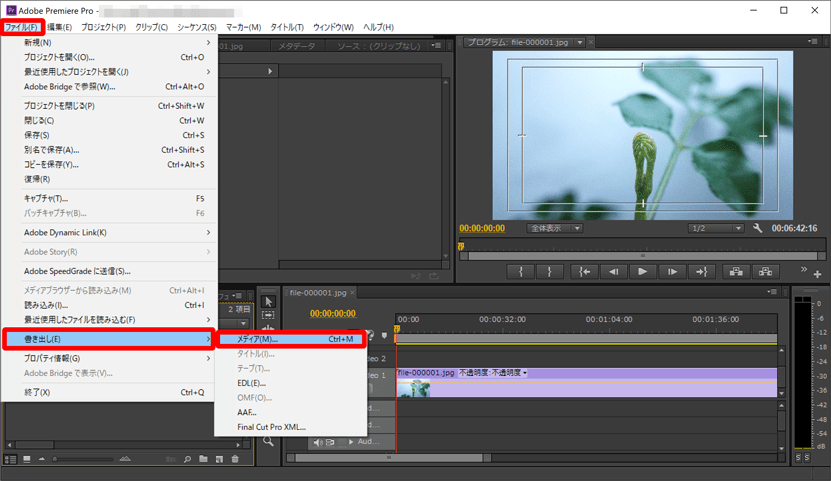Expand the 新規(N) submenu
Screen dimensions: 831x481
pyautogui.click(x=110, y=42)
